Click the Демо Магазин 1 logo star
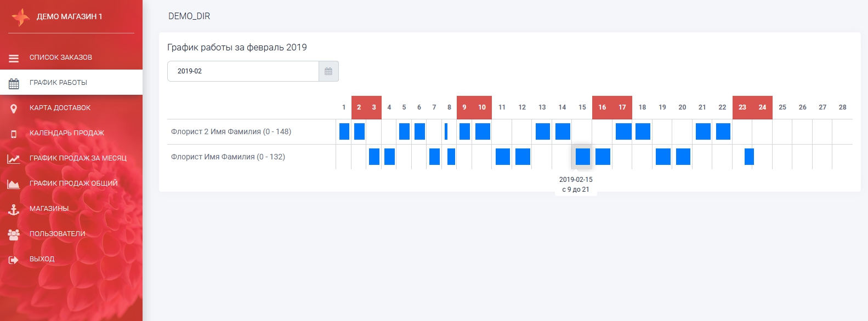The image size is (868, 321). point(20,17)
